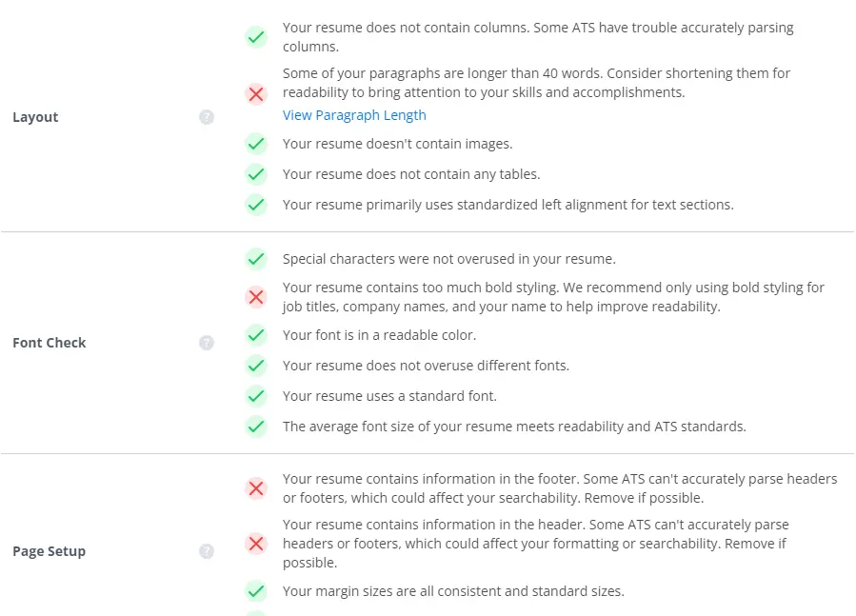Click the Layout section label
Screen dimensions: 856x616
pos(35,117)
